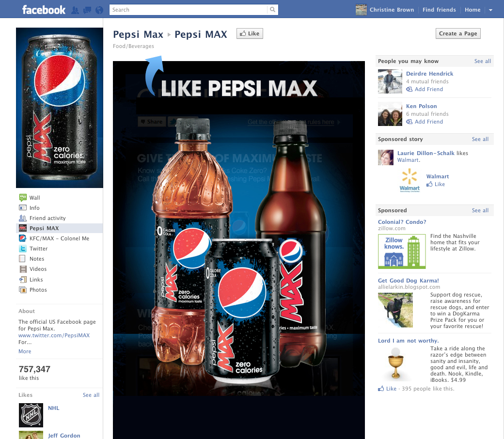See all Sponsored ads

[x=480, y=210]
